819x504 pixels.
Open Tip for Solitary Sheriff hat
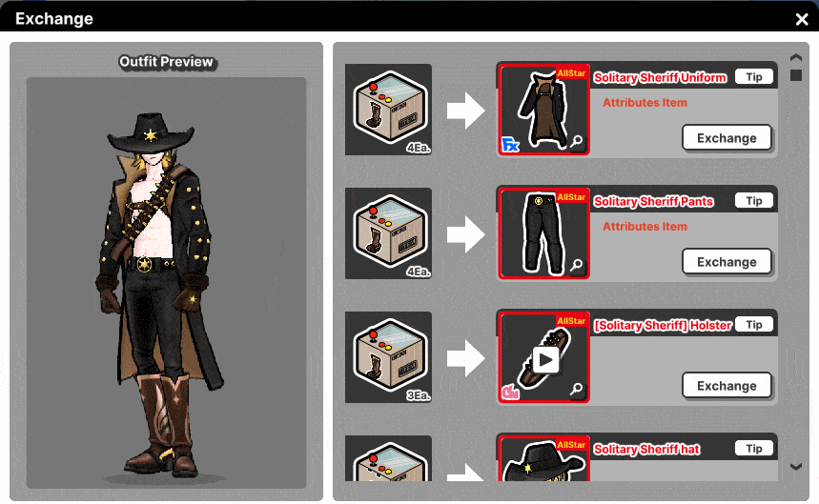click(754, 448)
